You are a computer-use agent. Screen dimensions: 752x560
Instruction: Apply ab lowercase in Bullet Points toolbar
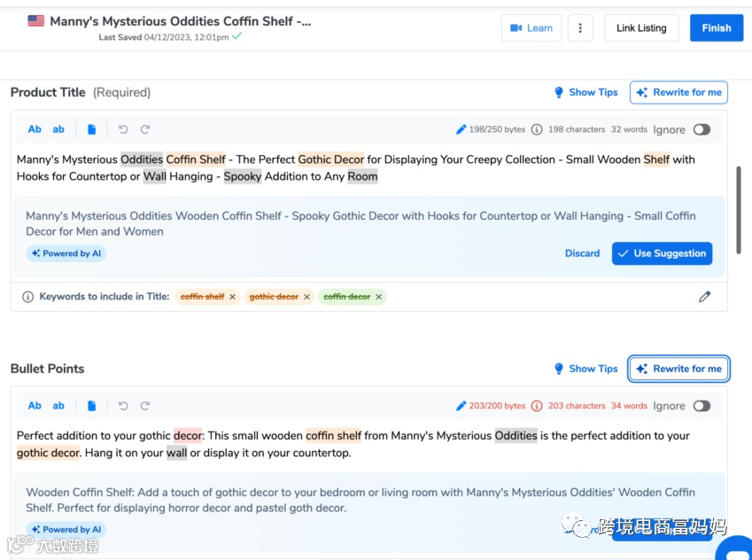pyautogui.click(x=58, y=406)
